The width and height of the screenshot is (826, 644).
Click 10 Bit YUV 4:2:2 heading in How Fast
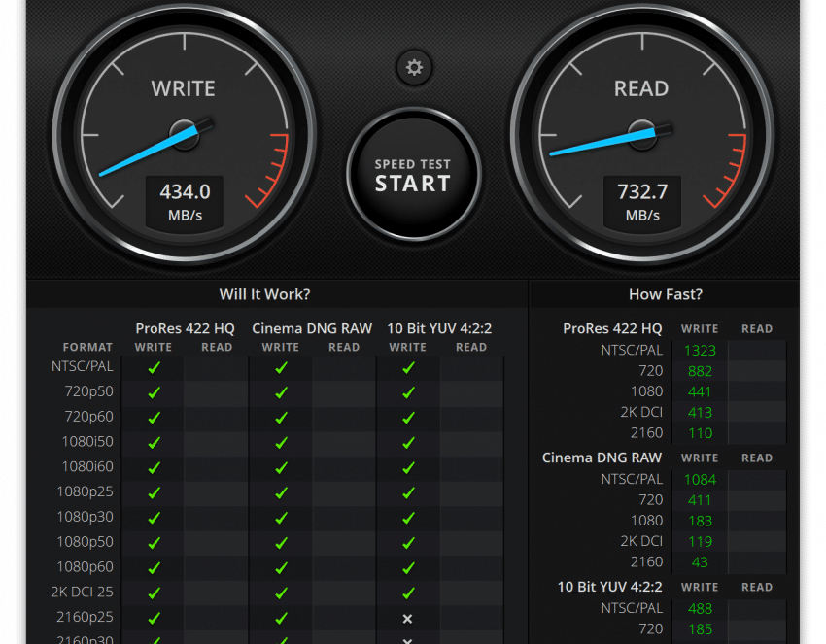[x=609, y=587]
